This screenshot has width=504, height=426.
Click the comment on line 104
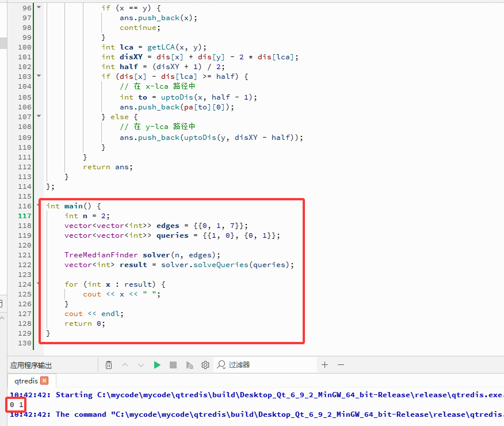[157, 86]
